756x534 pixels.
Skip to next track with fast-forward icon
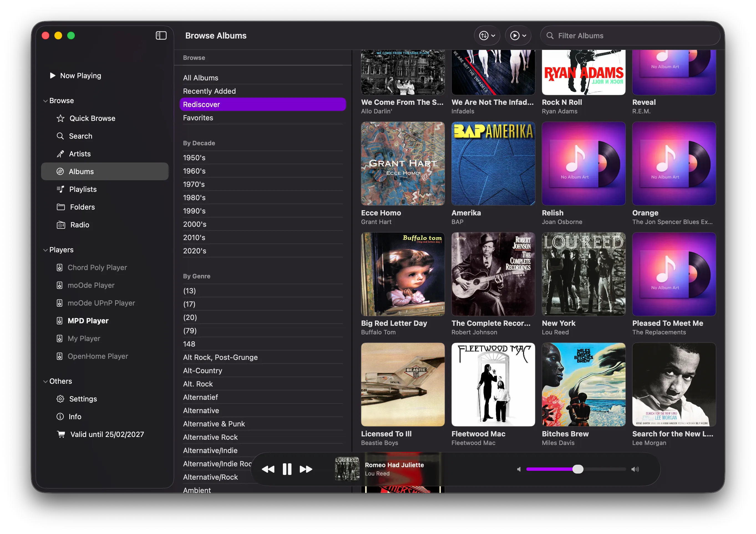tap(306, 469)
